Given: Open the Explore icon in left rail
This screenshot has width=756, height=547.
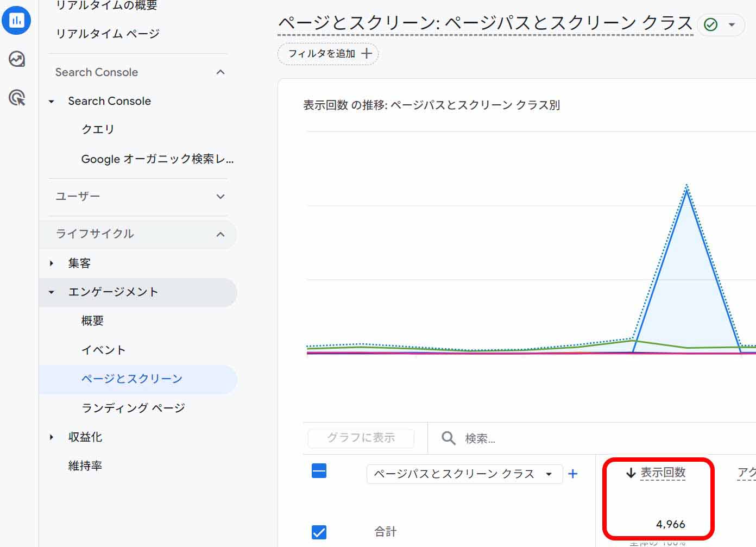Looking at the screenshot, I should 17,59.
